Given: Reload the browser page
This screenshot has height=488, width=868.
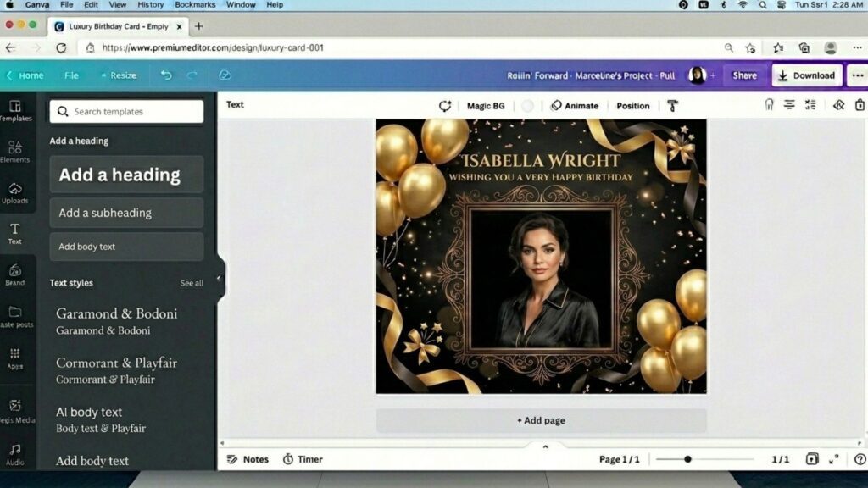Looking at the screenshot, I should click(61, 47).
